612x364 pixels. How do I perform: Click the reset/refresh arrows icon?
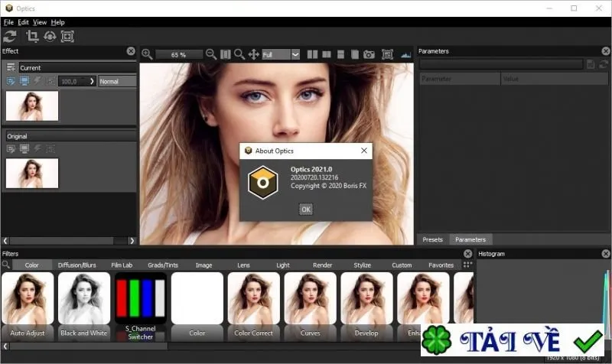click(10, 36)
